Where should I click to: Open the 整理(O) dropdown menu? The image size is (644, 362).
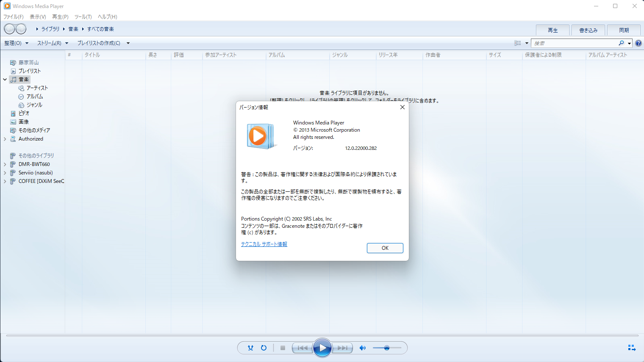coord(16,43)
